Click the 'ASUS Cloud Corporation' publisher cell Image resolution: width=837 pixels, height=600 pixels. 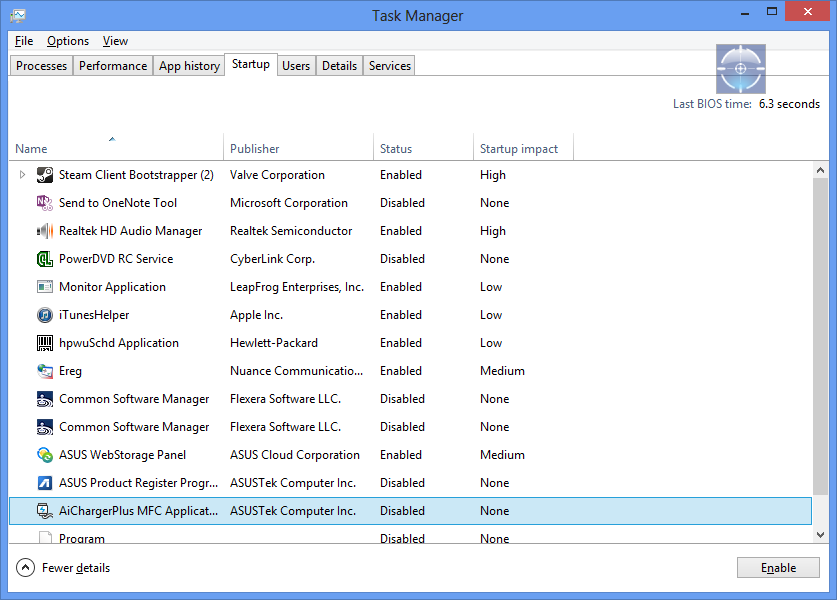pyautogui.click(x=295, y=455)
